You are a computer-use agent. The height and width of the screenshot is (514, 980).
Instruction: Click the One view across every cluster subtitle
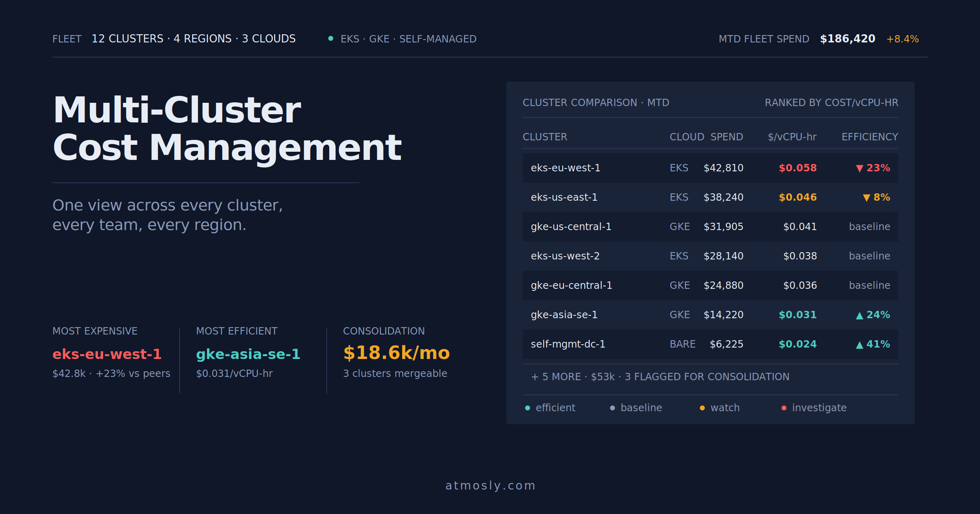(x=167, y=215)
